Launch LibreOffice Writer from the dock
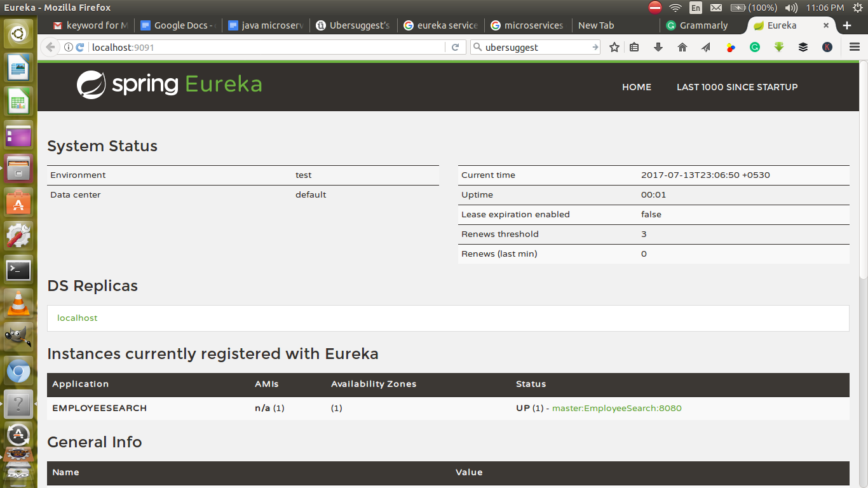This screenshot has height=488, width=868. pyautogui.click(x=18, y=67)
